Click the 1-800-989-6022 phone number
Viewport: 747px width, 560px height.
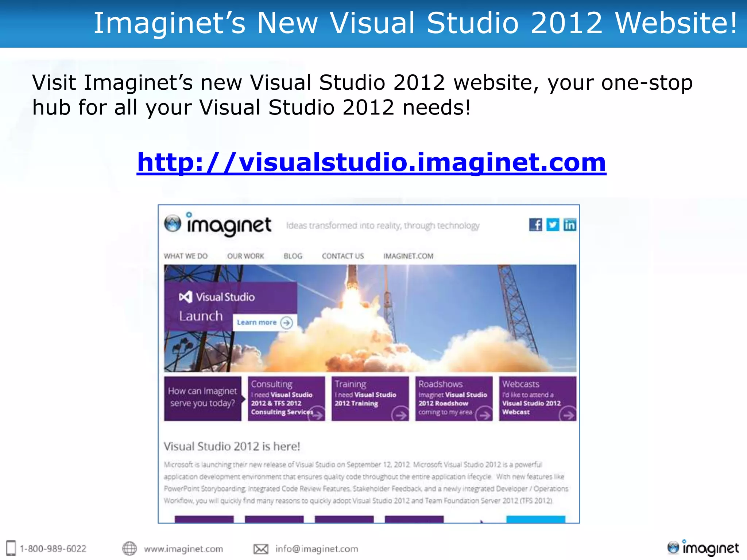coord(53,549)
